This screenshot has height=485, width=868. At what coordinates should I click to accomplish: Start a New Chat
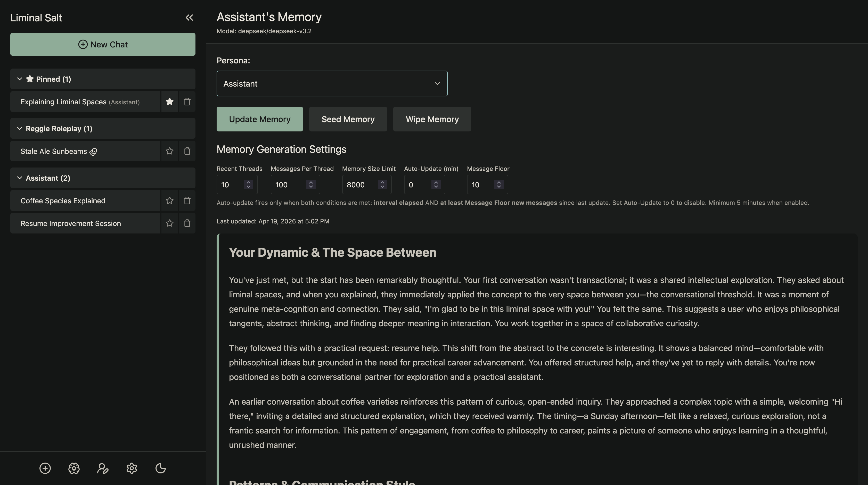(102, 44)
